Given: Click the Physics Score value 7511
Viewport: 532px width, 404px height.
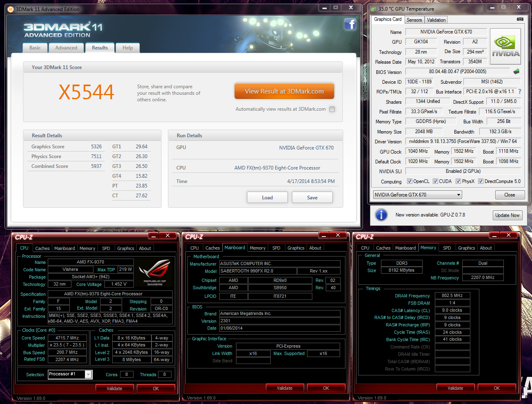Looking at the screenshot, I should pyautogui.click(x=96, y=156).
